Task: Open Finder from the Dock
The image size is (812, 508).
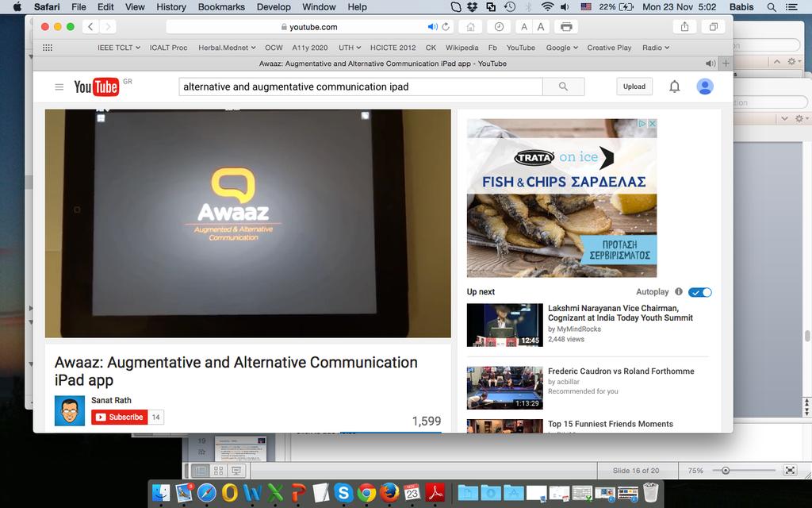Action: pos(160,492)
